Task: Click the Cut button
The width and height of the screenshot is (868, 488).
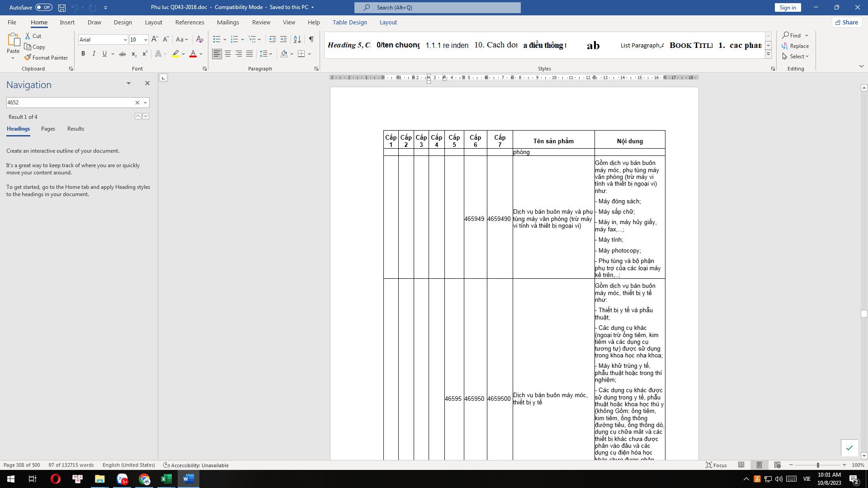Action: click(x=33, y=36)
